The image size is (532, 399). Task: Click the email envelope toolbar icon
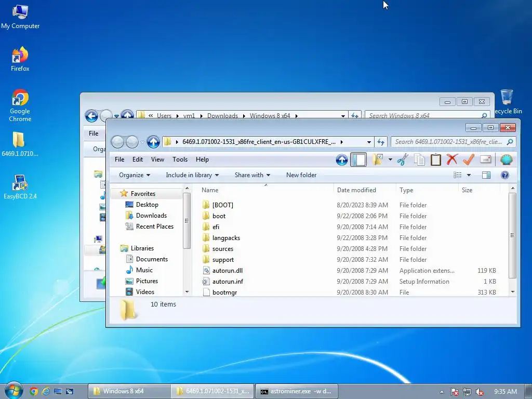[x=486, y=159]
